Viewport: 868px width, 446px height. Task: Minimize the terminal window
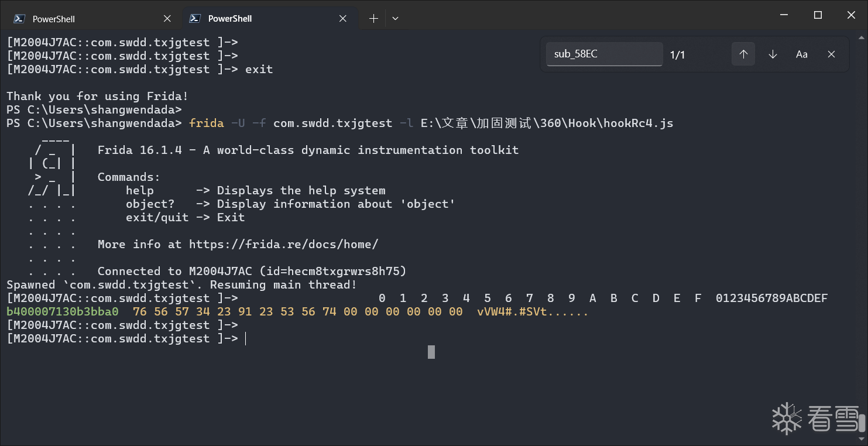[x=785, y=15]
